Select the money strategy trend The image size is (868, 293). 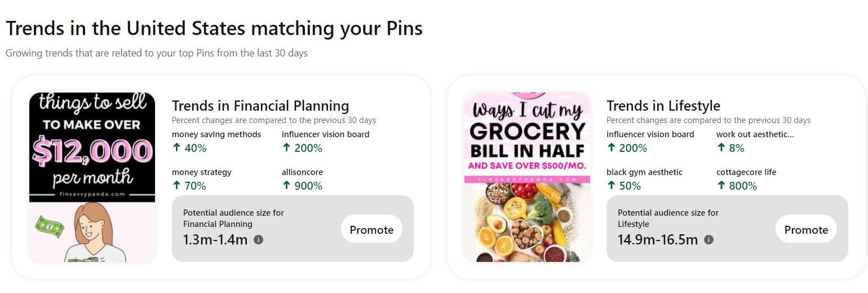(x=202, y=172)
